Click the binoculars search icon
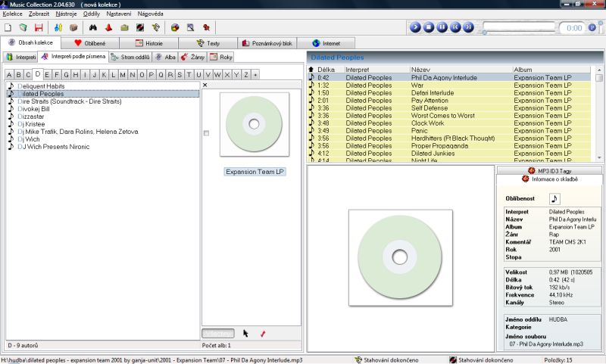This screenshot has width=606, height=364. [x=93, y=28]
